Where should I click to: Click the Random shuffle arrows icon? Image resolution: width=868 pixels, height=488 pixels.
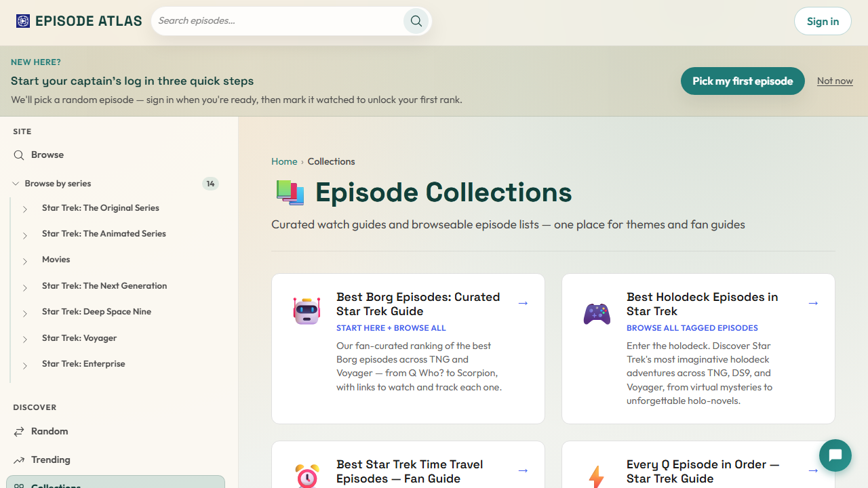19,432
